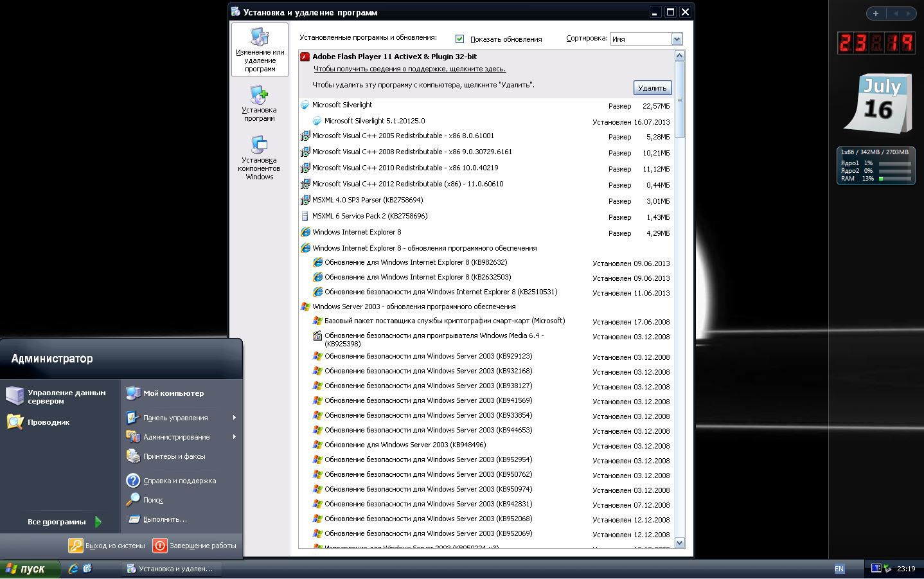Click the system tray clock showing 23:19
Image resolution: width=924 pixels, height=579 pixels.
906,569
